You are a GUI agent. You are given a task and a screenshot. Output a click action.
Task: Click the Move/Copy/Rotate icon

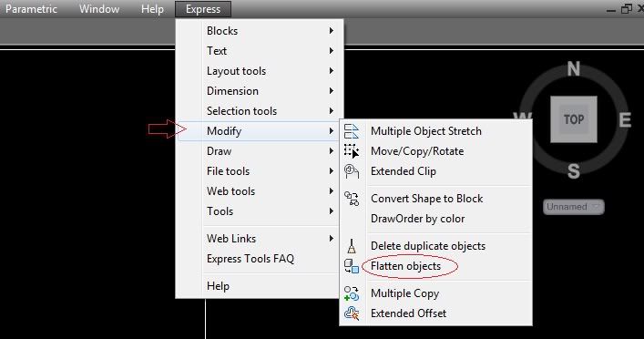352,150
